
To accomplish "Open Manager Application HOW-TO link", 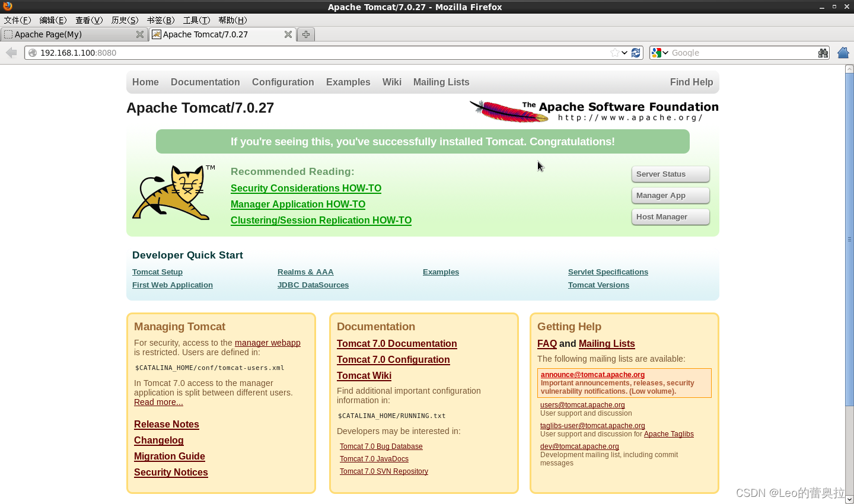I will pos(298,204).
